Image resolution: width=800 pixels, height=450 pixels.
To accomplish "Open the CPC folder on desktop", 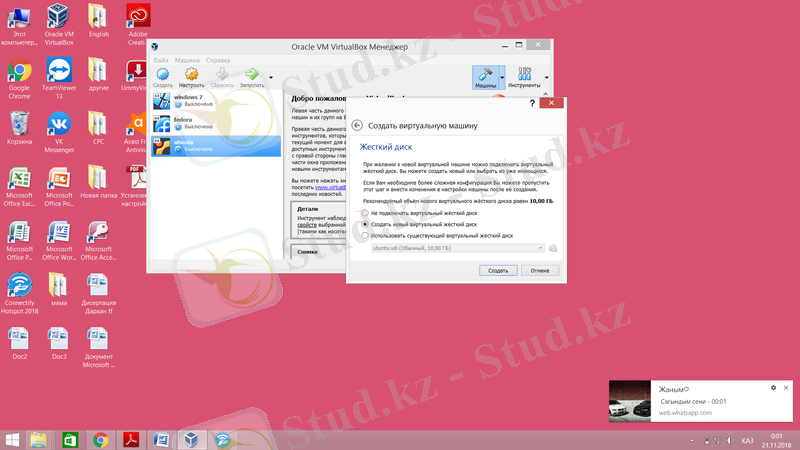I will [x=98, y=128].
